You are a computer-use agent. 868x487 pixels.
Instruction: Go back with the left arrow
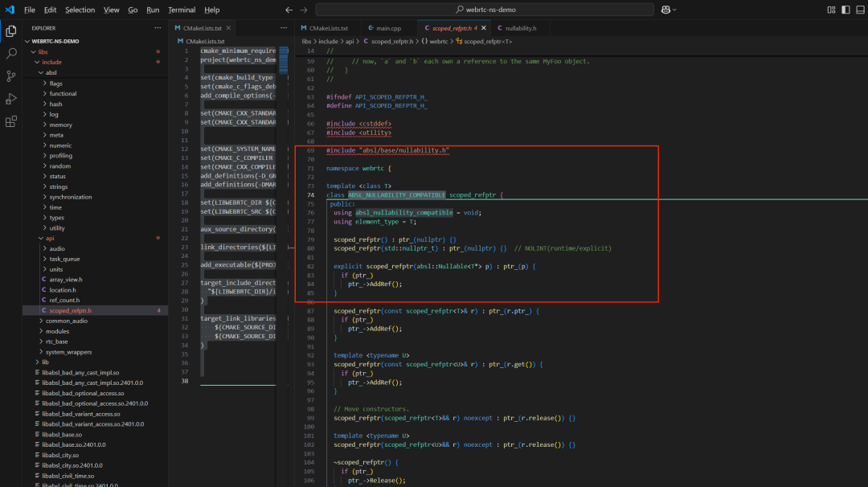(289, 10)
